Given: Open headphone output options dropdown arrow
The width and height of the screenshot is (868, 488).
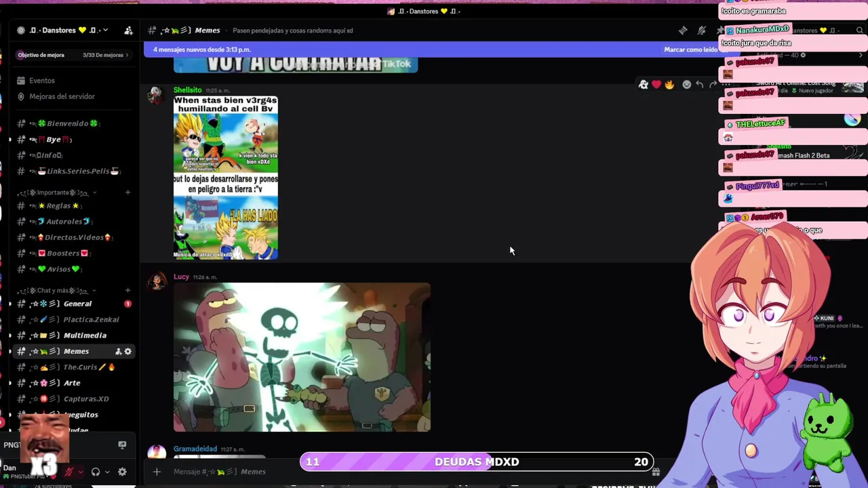Looking at the screenshot, I should (107, 472).
